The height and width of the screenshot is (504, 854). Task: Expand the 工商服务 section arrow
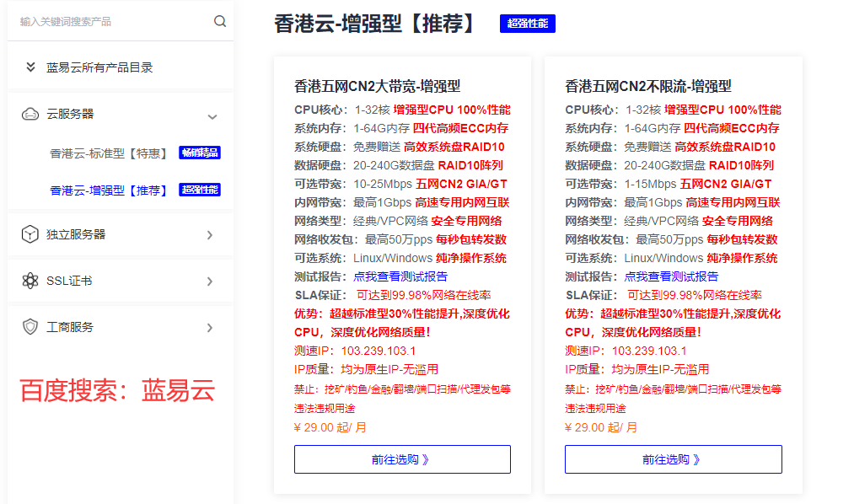tap(210, 327)
